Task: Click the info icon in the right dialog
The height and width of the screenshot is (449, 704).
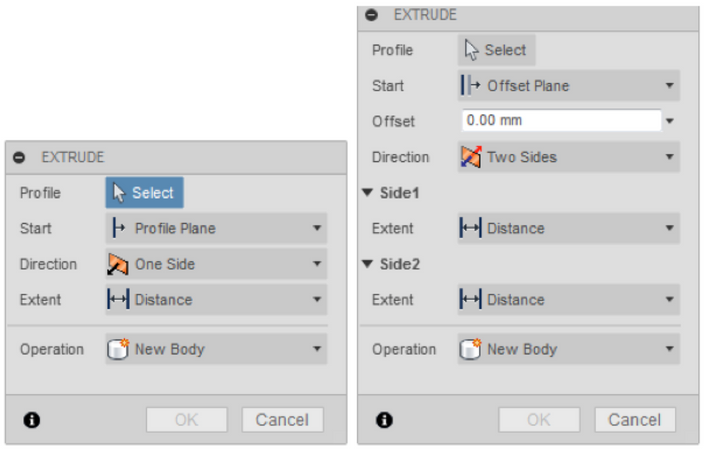Action: [x=384, y=420]
